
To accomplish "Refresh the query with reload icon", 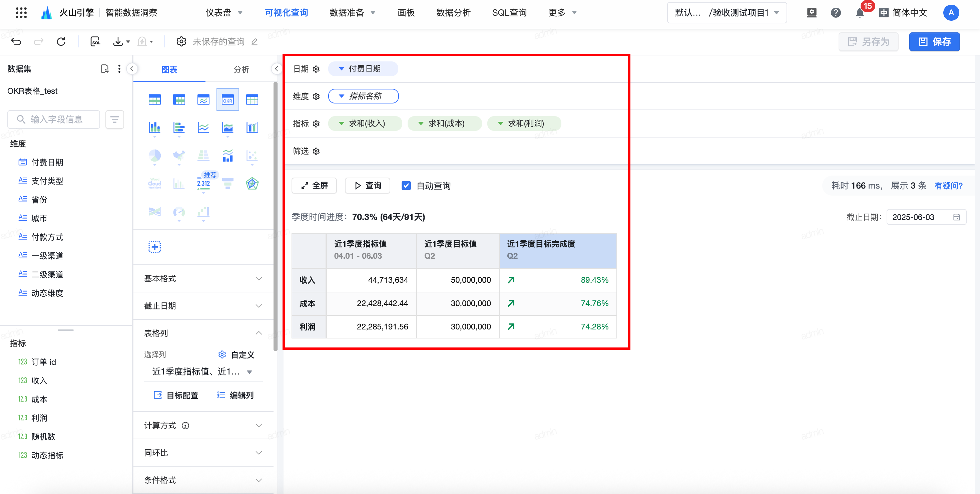I will coord(61,41).
